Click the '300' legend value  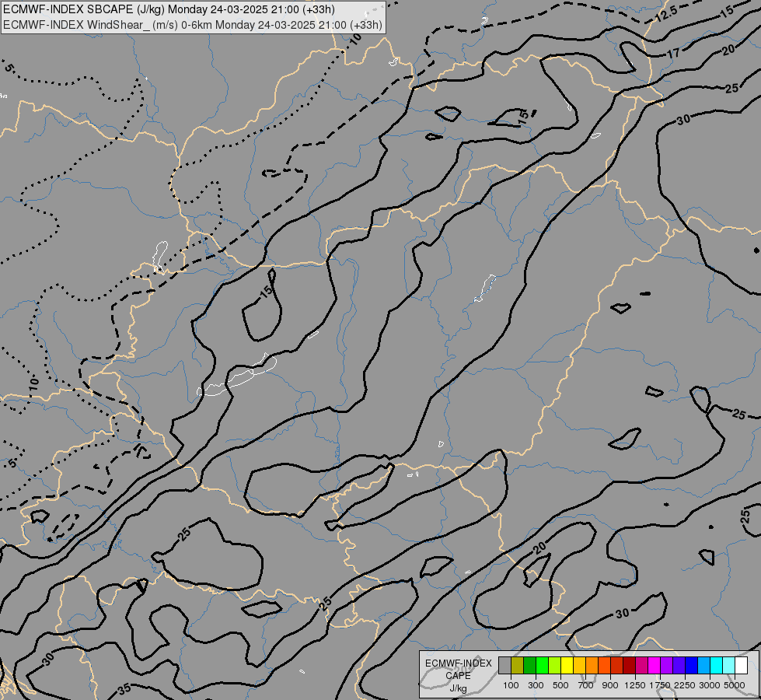(x=536, y=685)
